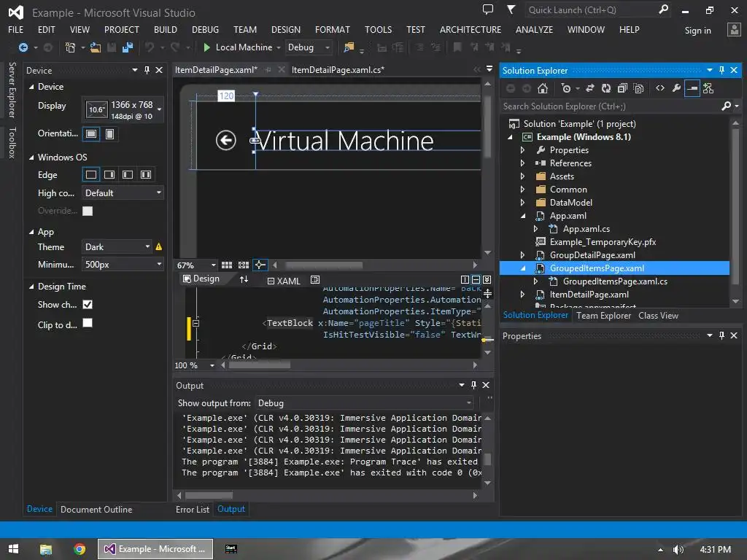
Task: Collapse the GroupedItemsPage.xaml node
Action: pyautogui.click(x=523, y=268)
